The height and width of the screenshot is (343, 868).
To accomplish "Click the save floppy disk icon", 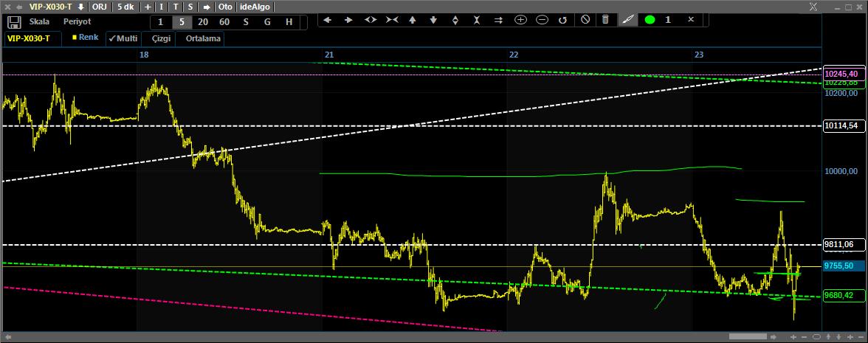I will (x=13, y=22).
